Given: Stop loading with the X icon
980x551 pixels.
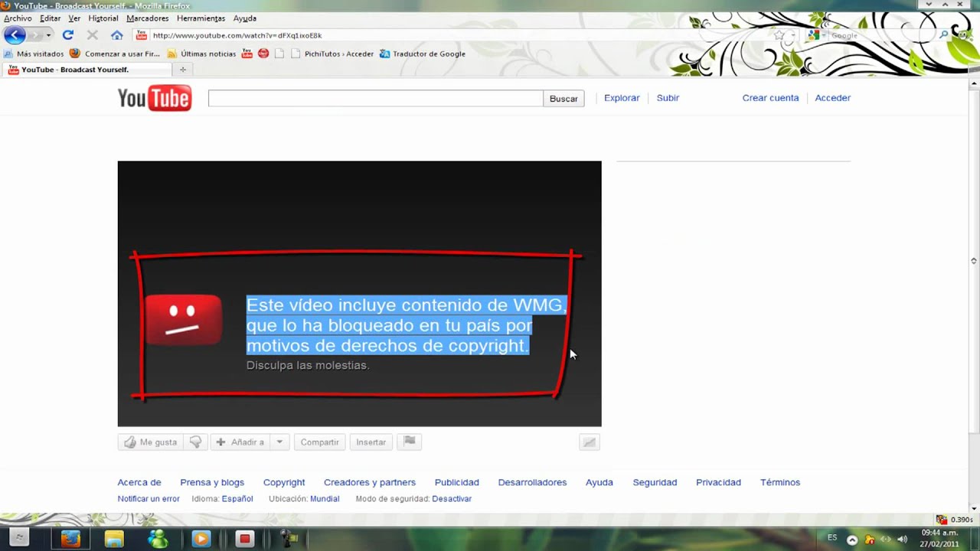Looking at the screenshot, I should [92, 35].
